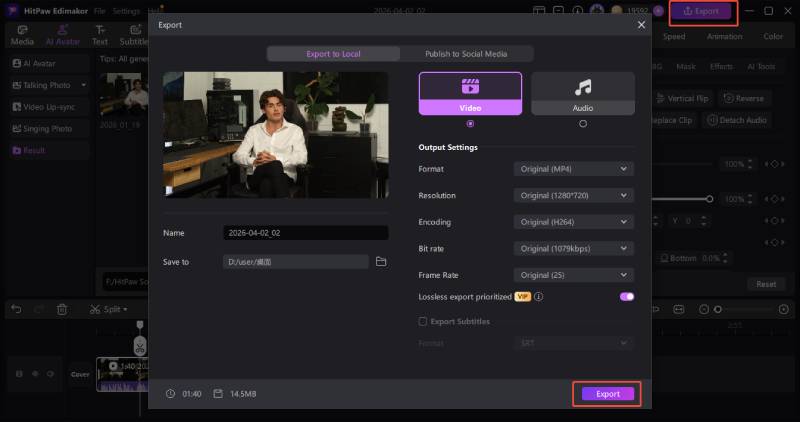The image size is (800, 422).
Task: Click the fit-to-timeline icon beside zoom controls
Action: pos(678,309)
